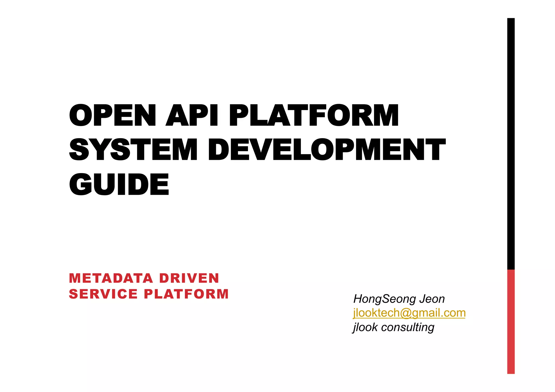Click the word GUIDE in title
555x392 pixels.
point(119,184)
